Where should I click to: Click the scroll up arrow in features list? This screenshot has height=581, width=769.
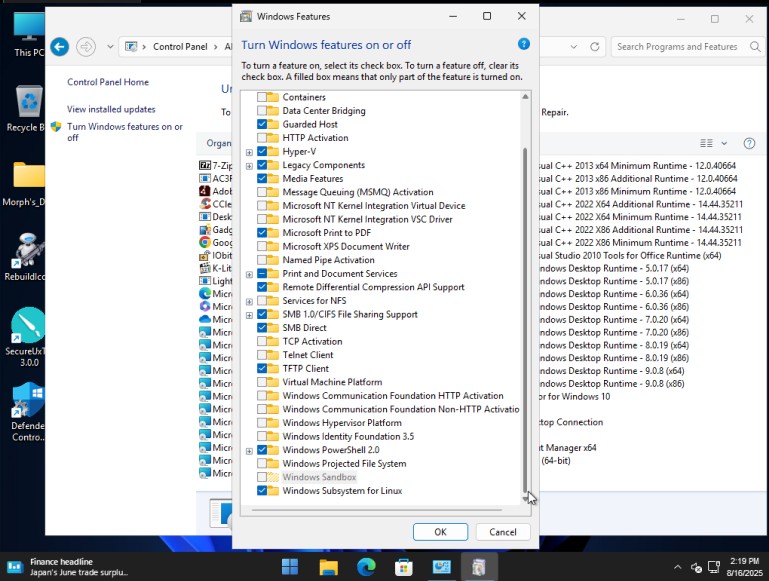[525, 97]
